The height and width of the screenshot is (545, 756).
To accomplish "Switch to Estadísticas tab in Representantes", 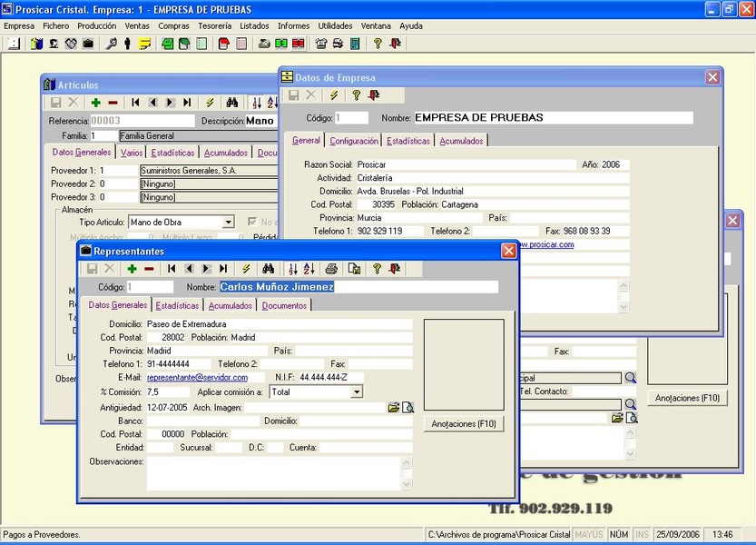I will 177,306.
